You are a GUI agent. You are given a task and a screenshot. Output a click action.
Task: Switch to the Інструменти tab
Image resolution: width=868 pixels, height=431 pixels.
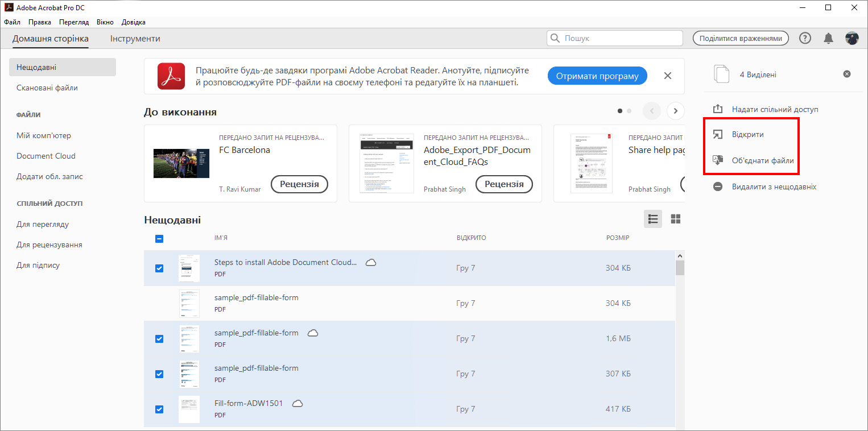tap(135, 39)
